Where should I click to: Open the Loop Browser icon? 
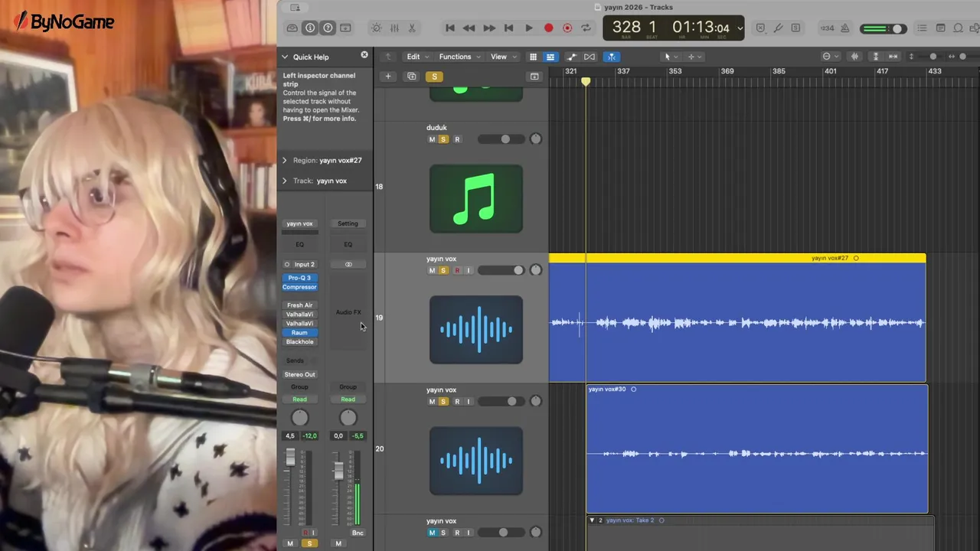click(x=959, y=28)
